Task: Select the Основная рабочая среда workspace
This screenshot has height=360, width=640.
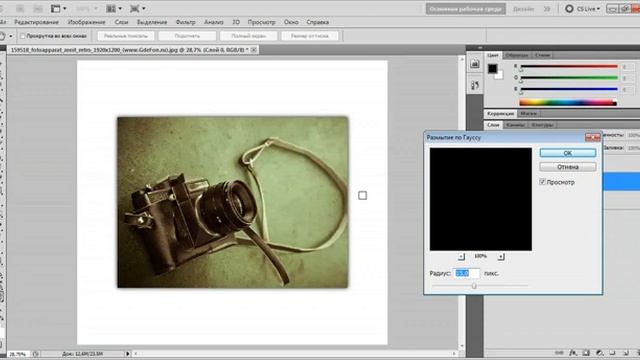Action: point(465,9)
